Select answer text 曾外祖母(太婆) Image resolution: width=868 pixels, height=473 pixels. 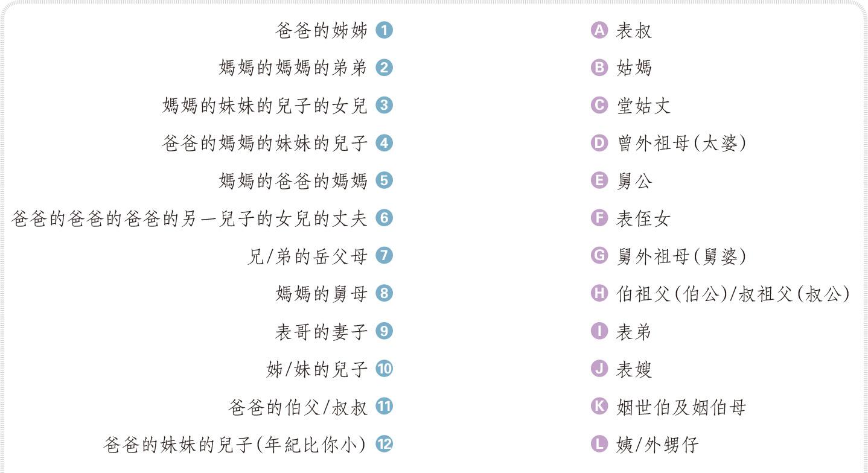pyautogui.click(x=681, y=143)
